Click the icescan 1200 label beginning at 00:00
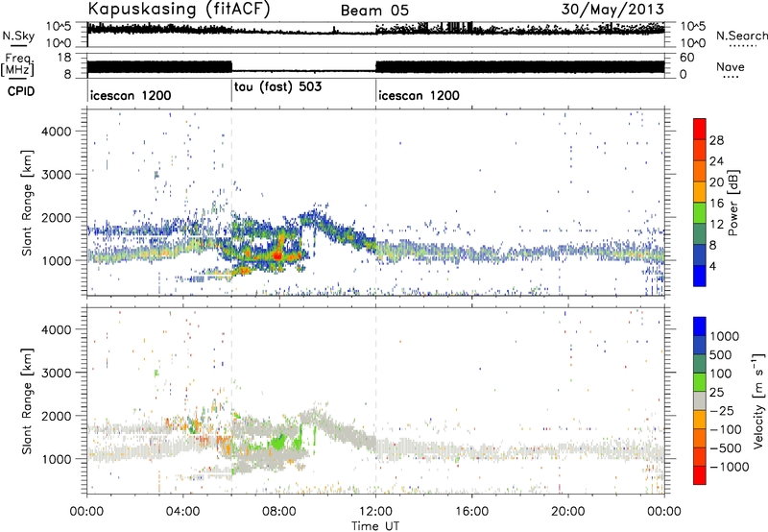The image size is (768, 532). [131, 95]
